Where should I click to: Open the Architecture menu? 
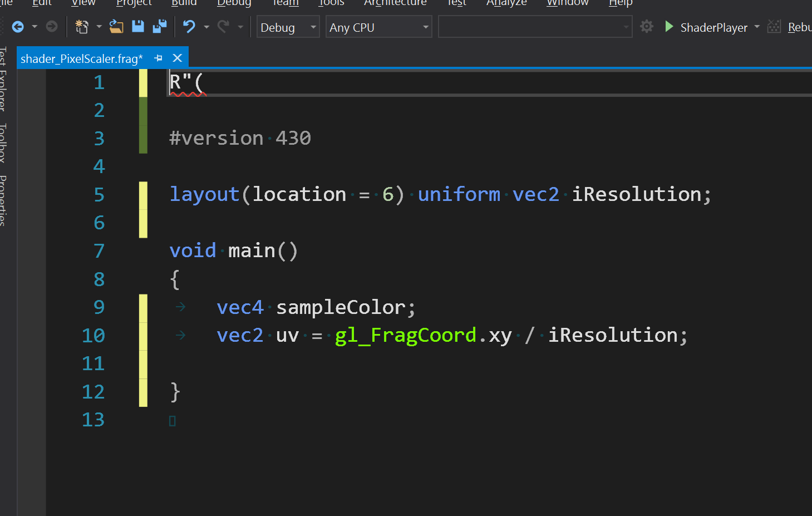pyautogui.click(x=395, y=3)
